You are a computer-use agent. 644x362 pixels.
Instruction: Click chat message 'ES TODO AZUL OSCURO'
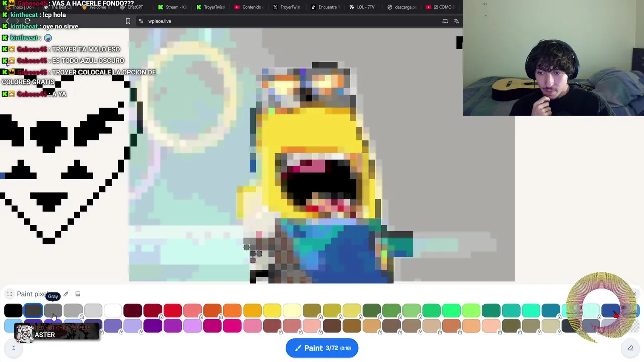coord(88,61)
